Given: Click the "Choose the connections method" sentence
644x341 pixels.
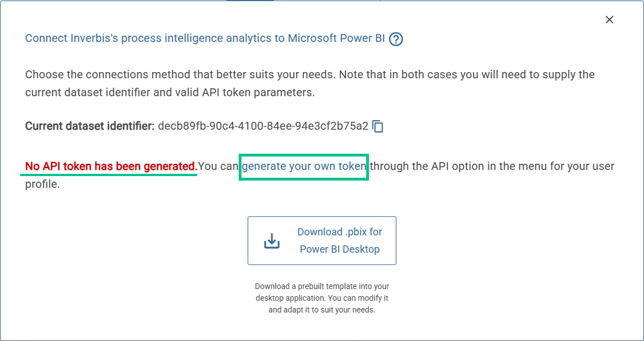Looking at the screenshot, I should pos(180,74).
